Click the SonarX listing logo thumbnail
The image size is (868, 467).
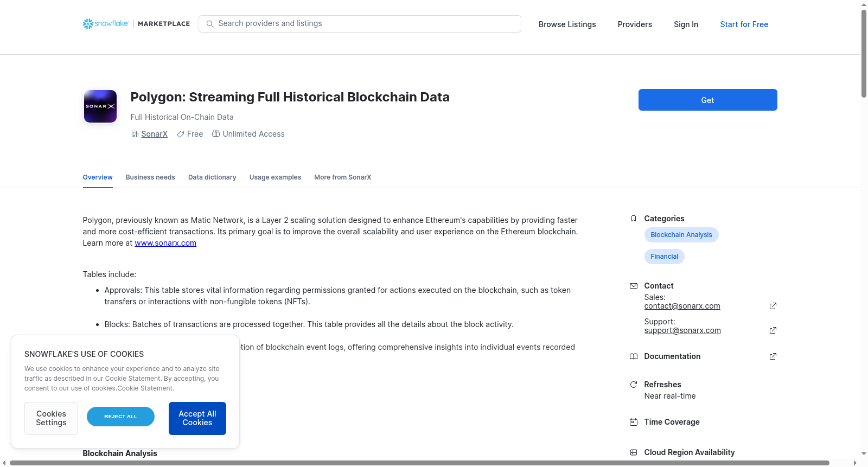pyautogui.click(x=100, y=106)
